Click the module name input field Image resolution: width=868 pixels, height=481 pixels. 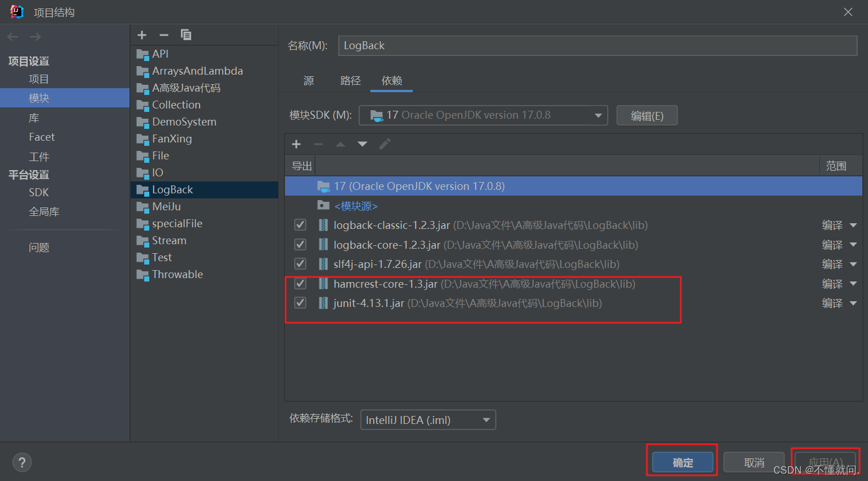click(x=598, y=46)
